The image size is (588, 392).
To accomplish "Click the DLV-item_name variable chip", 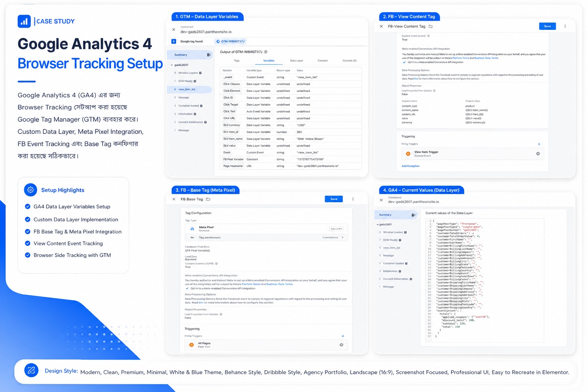I will [233, 139].
